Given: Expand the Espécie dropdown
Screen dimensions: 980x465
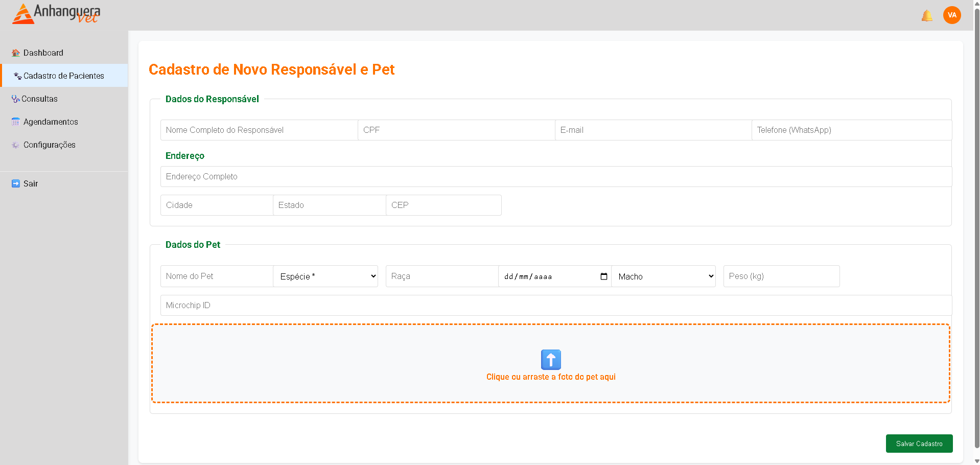Looking at the screenshot, I should click(325, 276).
